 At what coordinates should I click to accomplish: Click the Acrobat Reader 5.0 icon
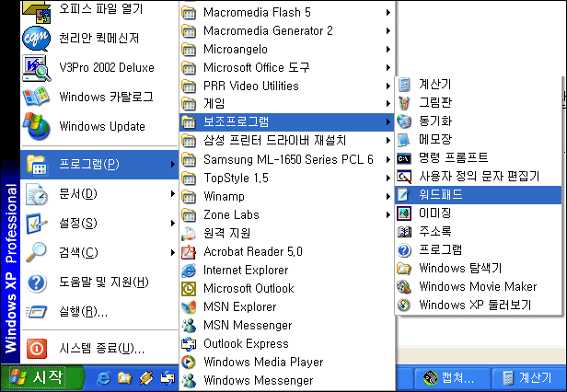tap(189, 252)
